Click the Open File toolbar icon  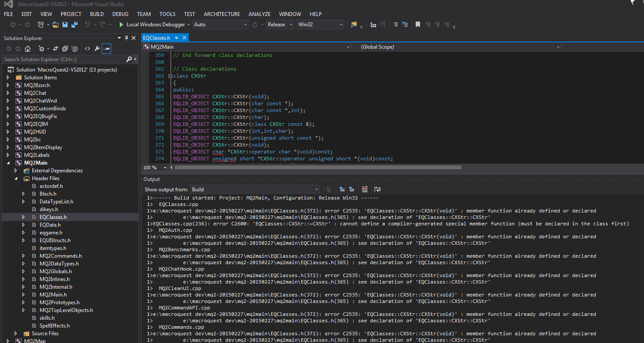(56, 25)
